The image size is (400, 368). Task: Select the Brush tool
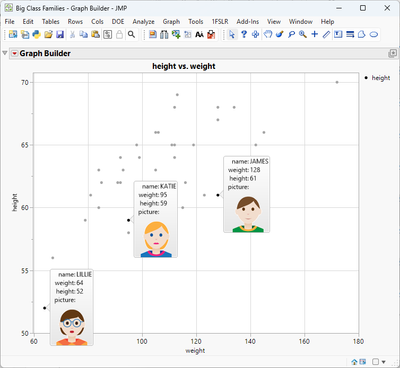279,34
